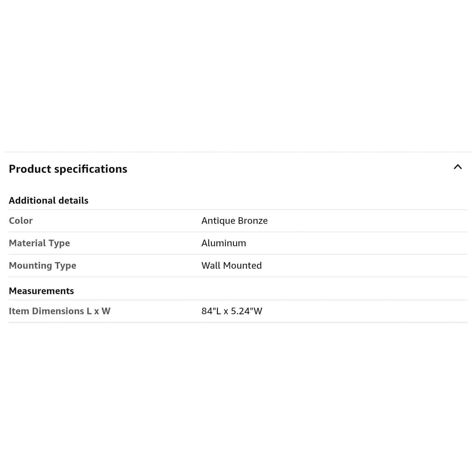Click the Item Dimensions L x W label

[x=59, y=311]
